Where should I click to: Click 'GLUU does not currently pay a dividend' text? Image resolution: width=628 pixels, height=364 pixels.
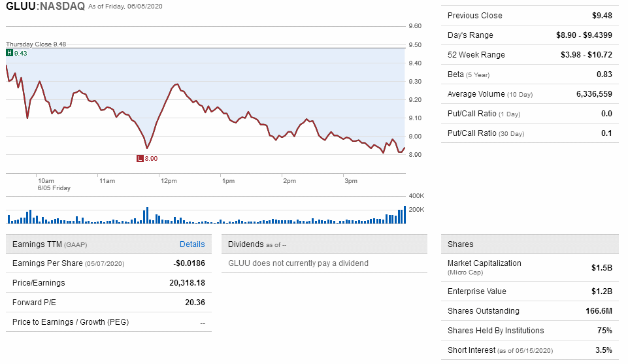[x=299, y=263]
